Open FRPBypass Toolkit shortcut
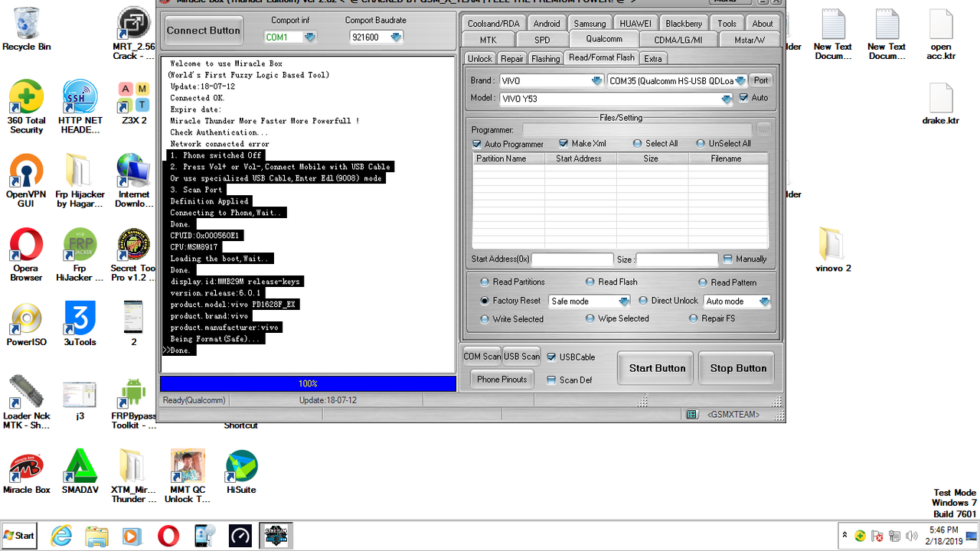This screenshot has height=551, width=980. [134, 403]
